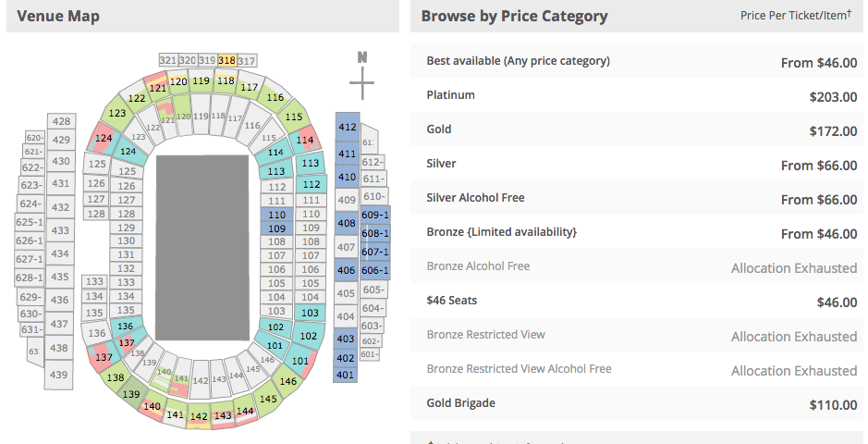Select blue section 110 inner ring
This screenshot has width=868, height=444.
(x=276, y=215)
